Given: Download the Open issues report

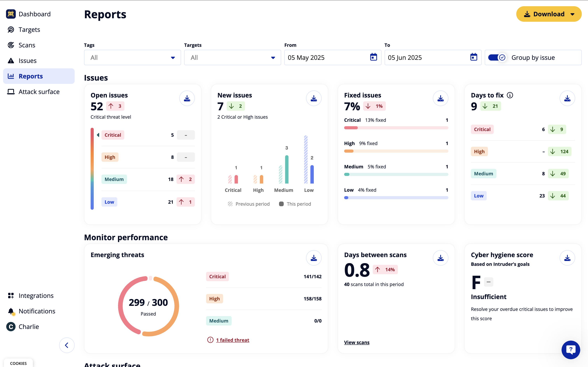Looking at the screenshot, I should (187, 98).
